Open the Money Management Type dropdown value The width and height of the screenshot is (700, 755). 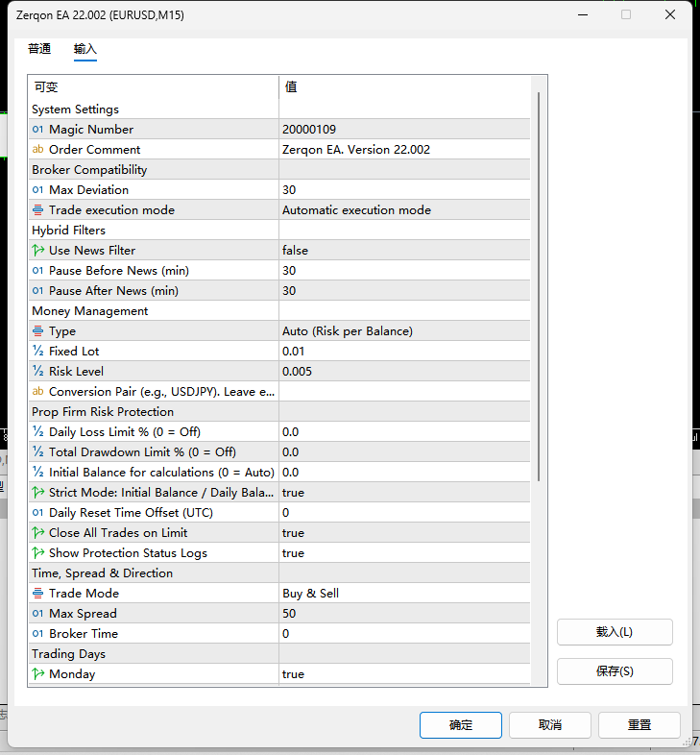point(404,331)
